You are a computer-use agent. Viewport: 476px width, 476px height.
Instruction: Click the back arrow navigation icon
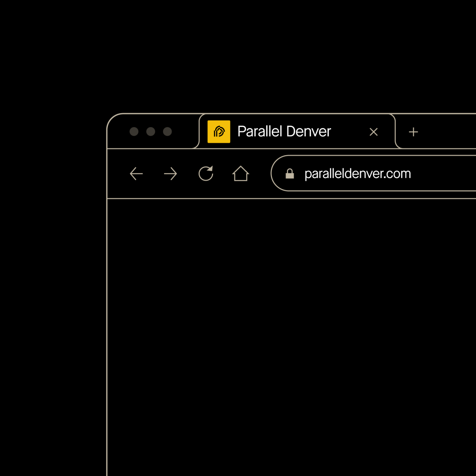point(136,174)
